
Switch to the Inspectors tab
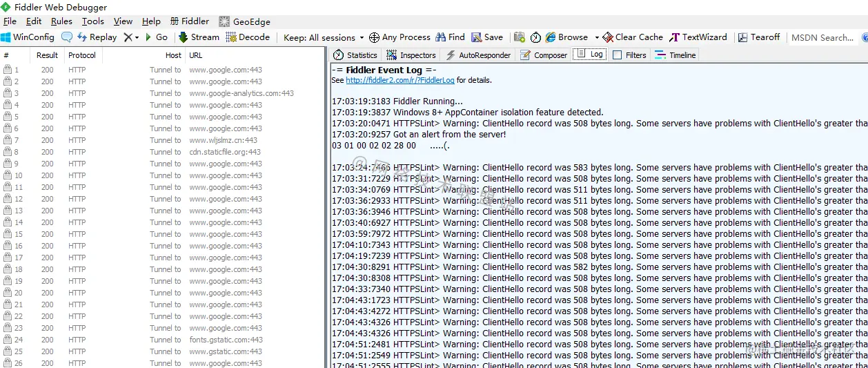[x=411, y=55]
